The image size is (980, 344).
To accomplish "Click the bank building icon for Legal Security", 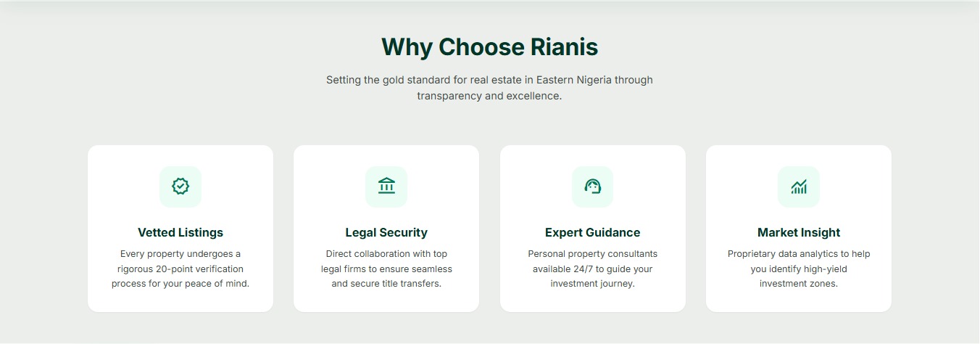I will (386, 187).
